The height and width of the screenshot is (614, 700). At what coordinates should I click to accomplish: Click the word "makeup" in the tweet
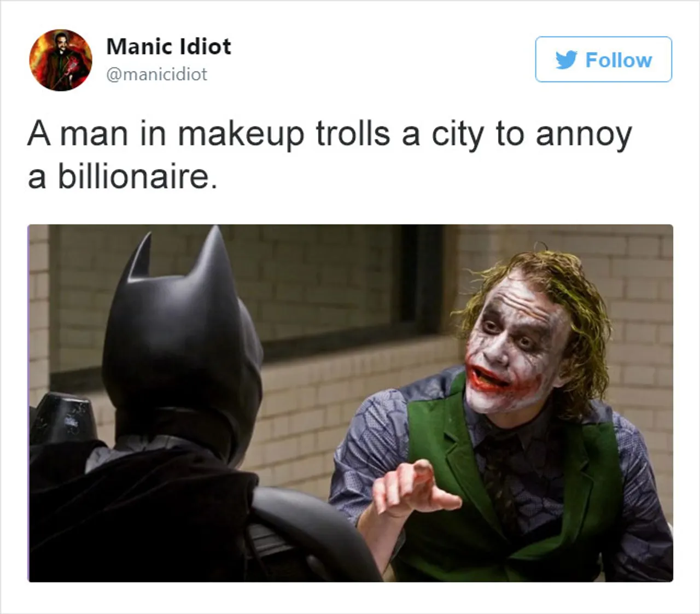241,135
